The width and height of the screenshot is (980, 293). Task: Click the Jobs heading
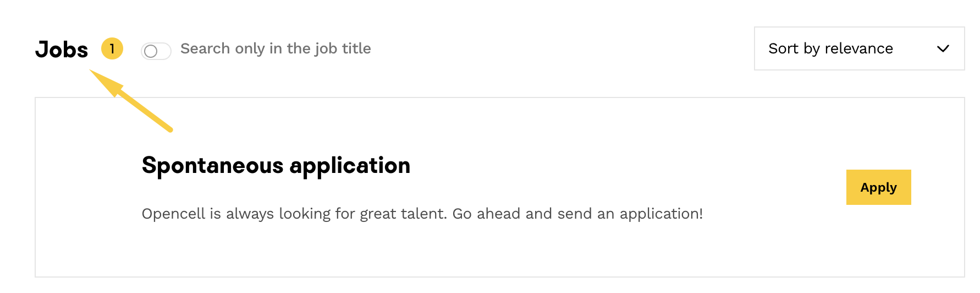62,50
